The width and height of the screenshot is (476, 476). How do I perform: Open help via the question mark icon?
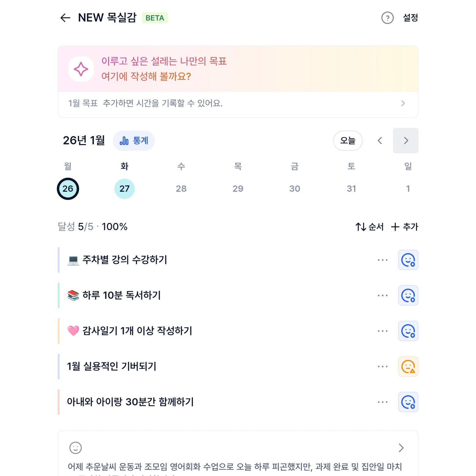(387, 18)
